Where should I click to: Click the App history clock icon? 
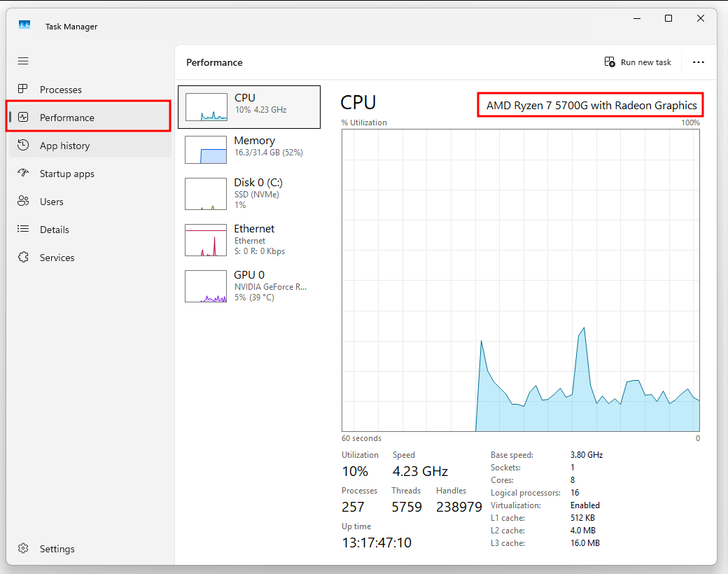coord(23,145)
